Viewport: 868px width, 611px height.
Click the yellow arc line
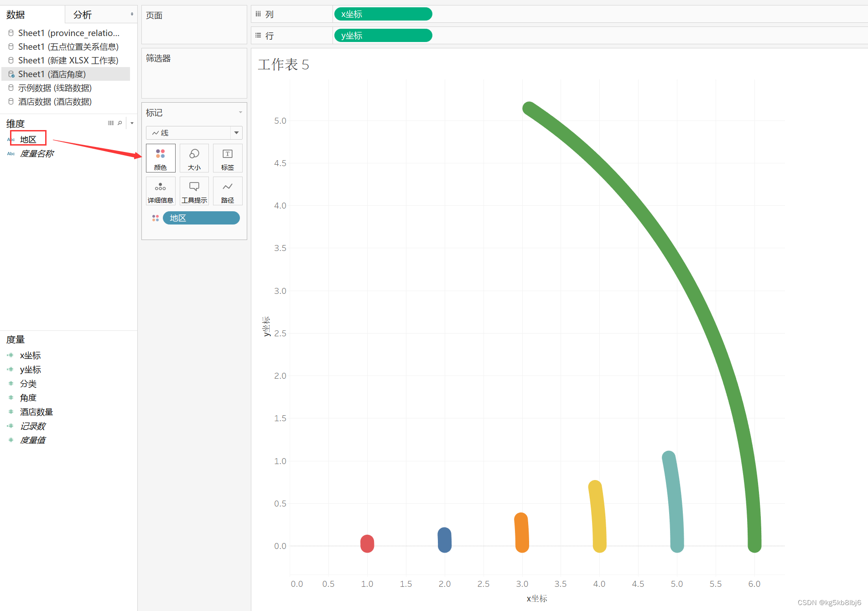point(598,516)
